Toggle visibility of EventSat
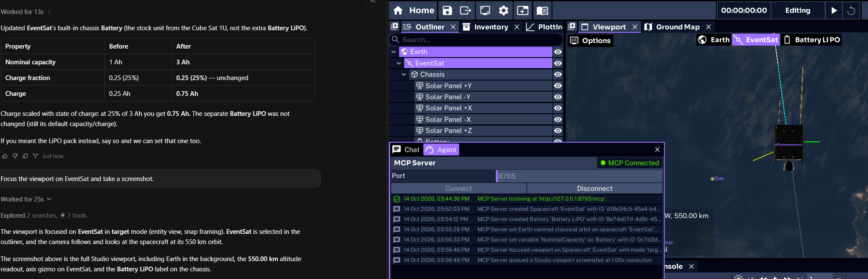The height and width of the screenshot is (279, 868). (x=558, y=63)
